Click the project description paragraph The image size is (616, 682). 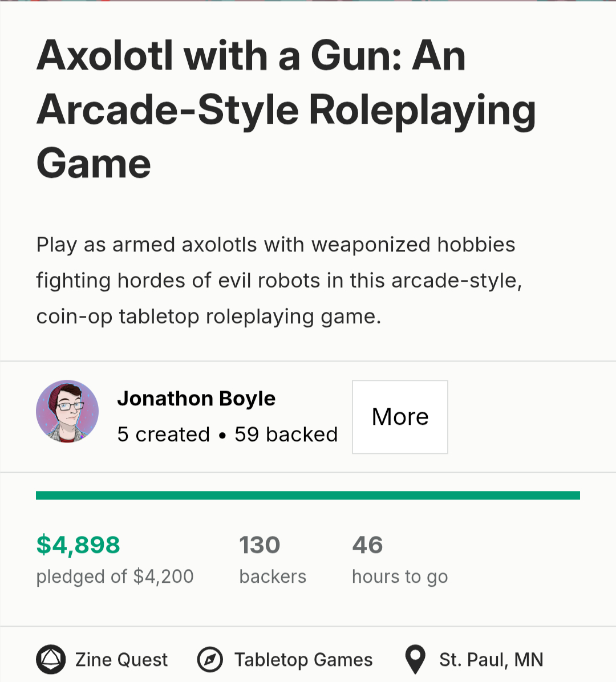click(279, 280)
